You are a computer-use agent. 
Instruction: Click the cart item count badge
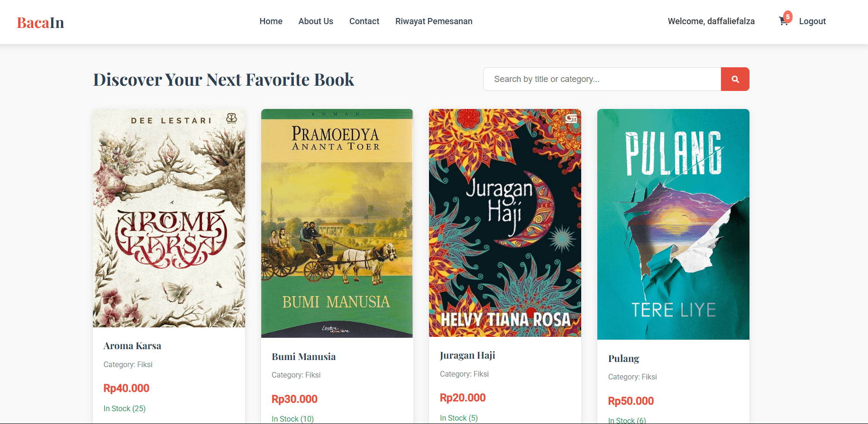point(788,17)
